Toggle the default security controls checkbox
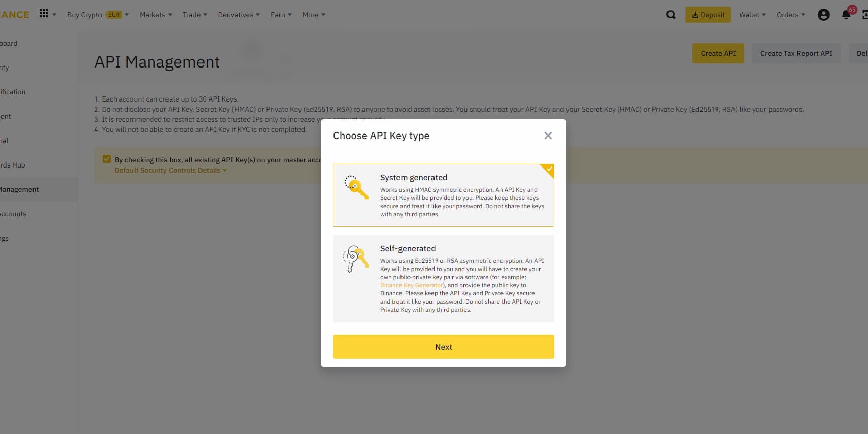The height and width of the screenshot is (434, 868). [x=106, y=159]
